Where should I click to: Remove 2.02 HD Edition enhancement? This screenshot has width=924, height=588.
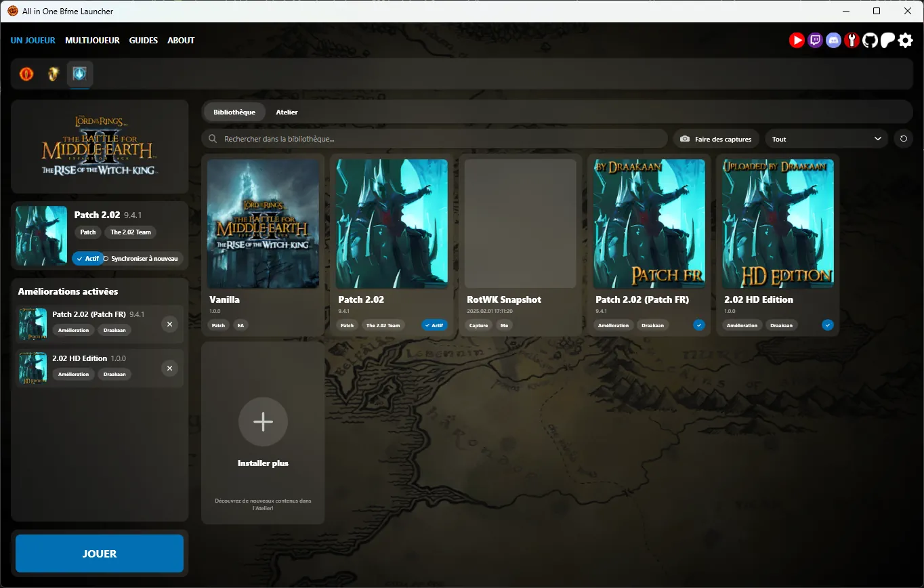coord(169,369)
